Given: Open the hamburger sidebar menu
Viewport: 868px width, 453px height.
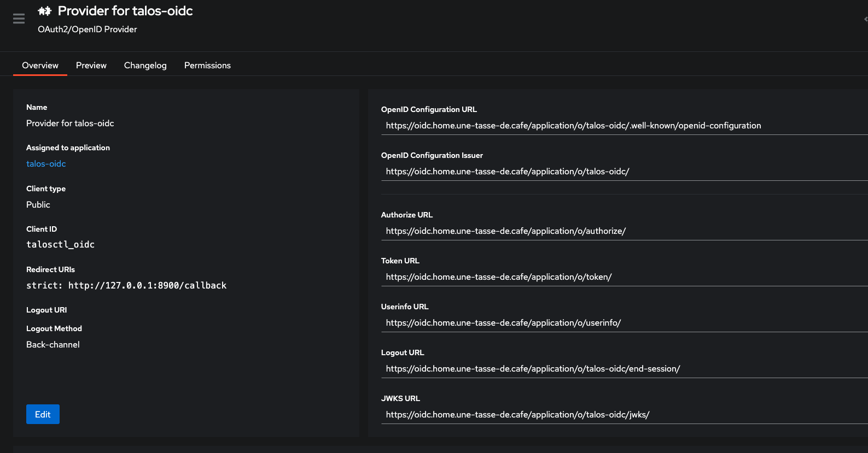Looking at the screenshot, I should [x=19, y=19].
